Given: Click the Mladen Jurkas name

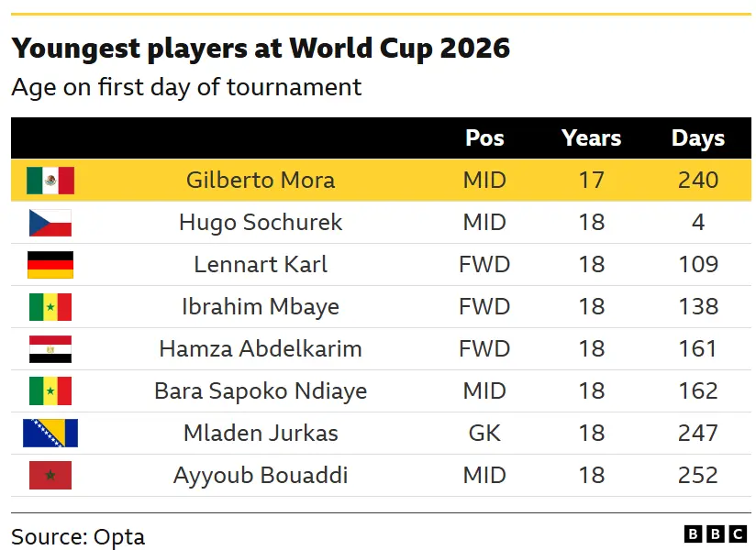Looking at the screenshot, I should [261, 433].
